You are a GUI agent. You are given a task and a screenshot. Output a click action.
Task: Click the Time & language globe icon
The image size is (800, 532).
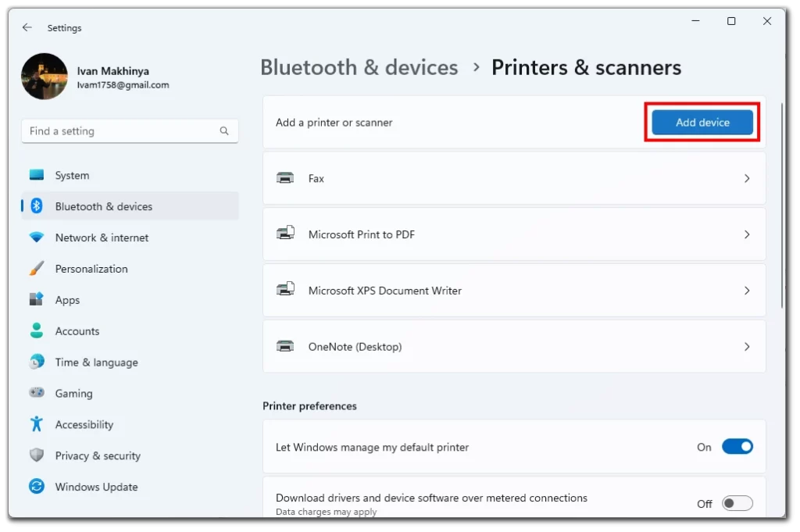click(x=37, y=362)
